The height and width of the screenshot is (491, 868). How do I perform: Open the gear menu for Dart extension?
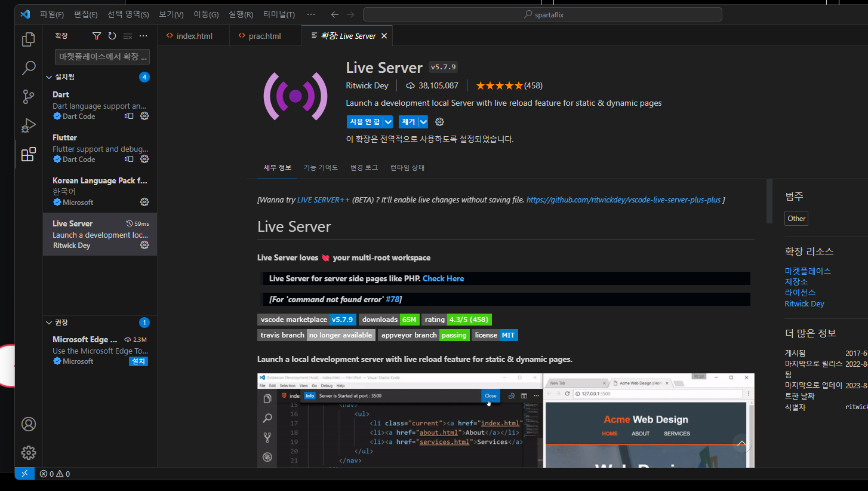point(144,116)
